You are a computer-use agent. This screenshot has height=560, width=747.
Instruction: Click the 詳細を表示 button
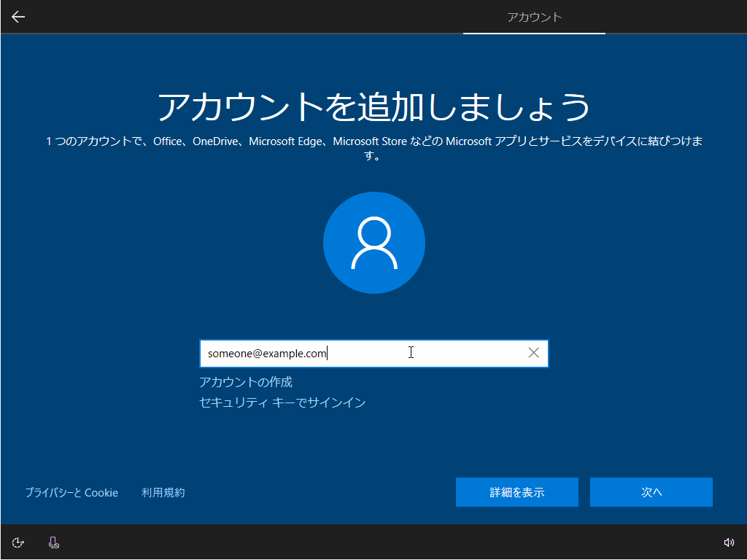tap(517, 492)
